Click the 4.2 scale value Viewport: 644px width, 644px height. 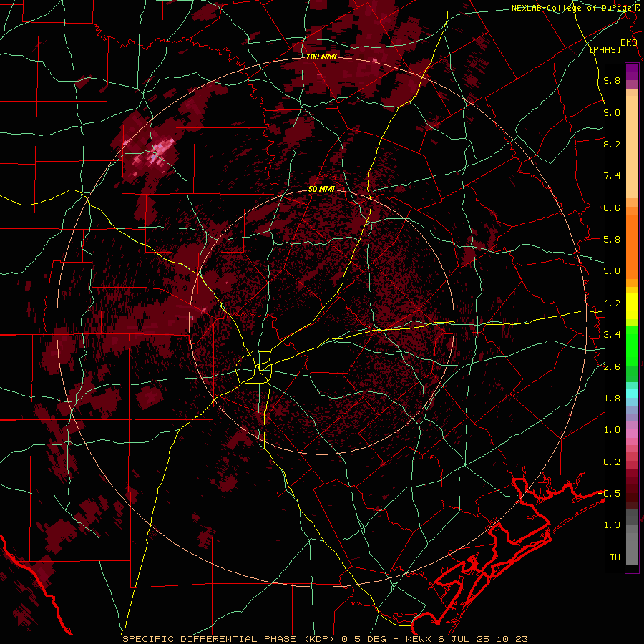pyautogui.click(x=612, y=303)
